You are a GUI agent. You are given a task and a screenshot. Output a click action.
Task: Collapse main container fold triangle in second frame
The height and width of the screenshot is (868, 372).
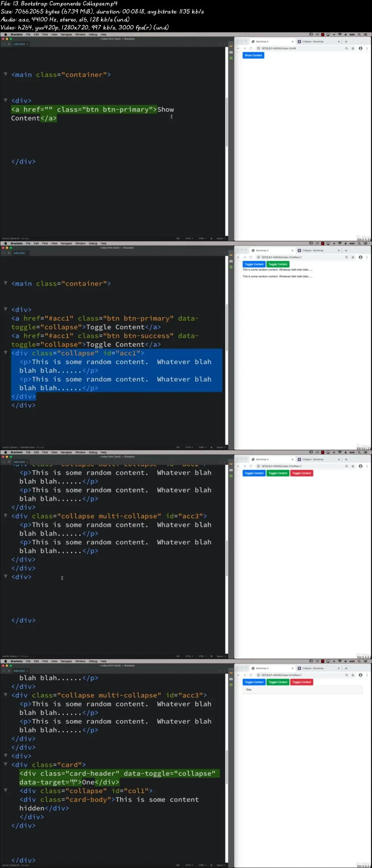pyautogui.click(x=5, y=283)
